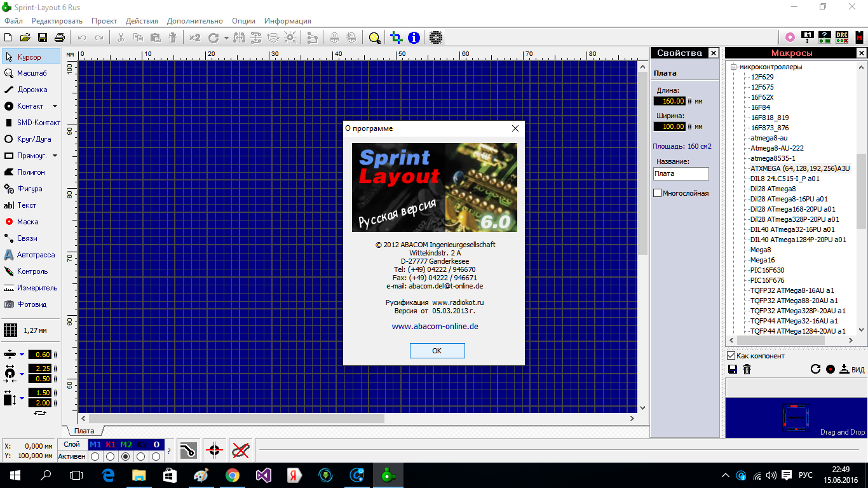Click the DRC panel icon
The height and width of the screenshot is (488, 868).
click(x=841, y=37)
